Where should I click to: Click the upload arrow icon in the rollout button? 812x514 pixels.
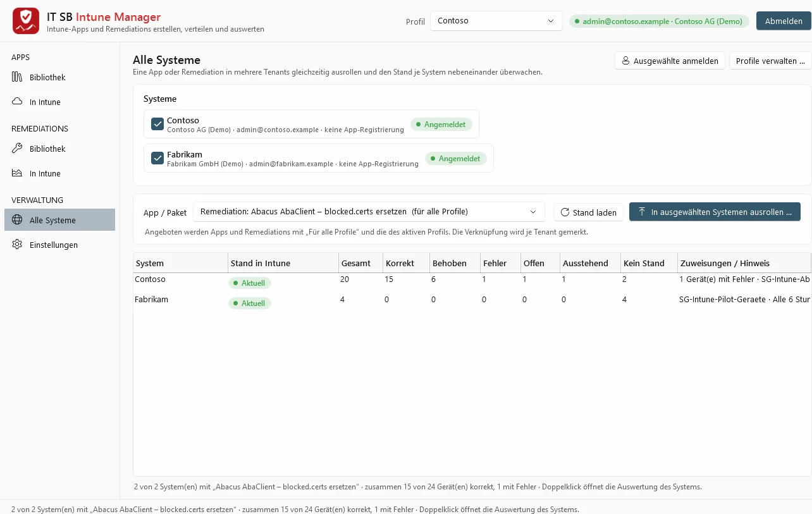(x=642, y=212)
